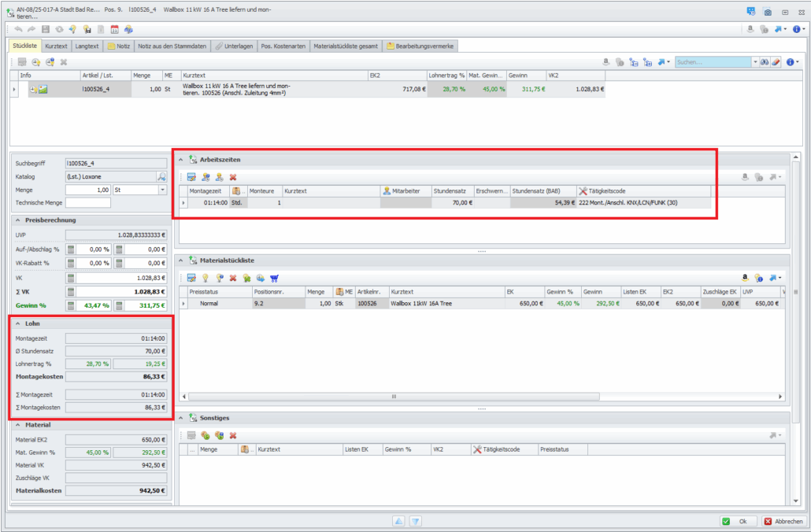Collapse the Lohn panel

point(17,323)
